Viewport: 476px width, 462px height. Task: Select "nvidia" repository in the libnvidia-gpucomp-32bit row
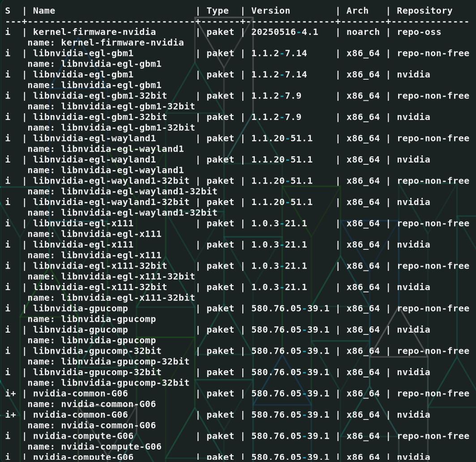click(413, 372)
